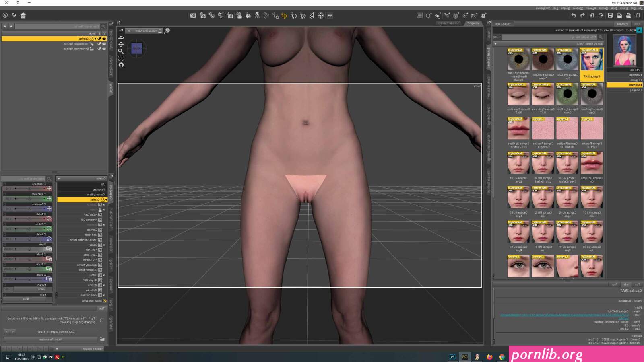Click the save floppy disk toolbar icon
The height and width of the screenshot is (362, 644).
coord(610,15)
